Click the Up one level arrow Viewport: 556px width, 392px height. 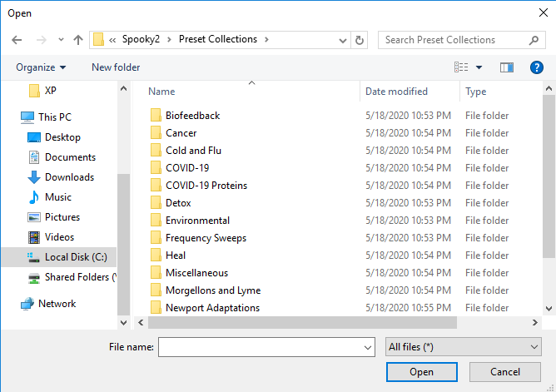coord(78,40)
